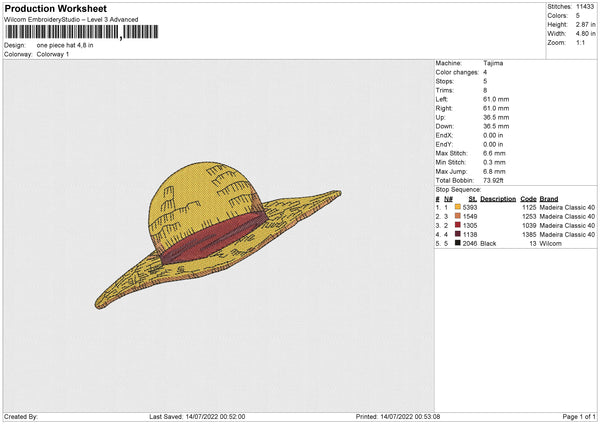
Task: Click the black Wilcom thread swatch
Action: point(457,243)
